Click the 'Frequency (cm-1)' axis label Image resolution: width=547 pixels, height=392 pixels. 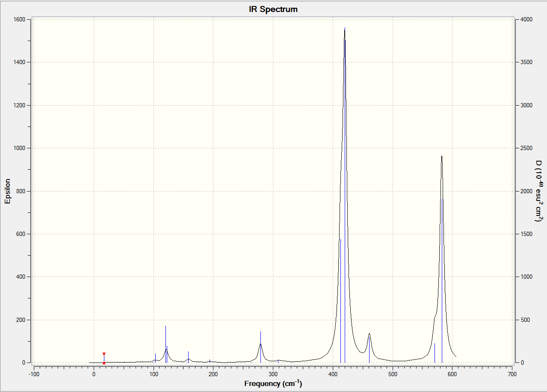(x=273, y=383)
